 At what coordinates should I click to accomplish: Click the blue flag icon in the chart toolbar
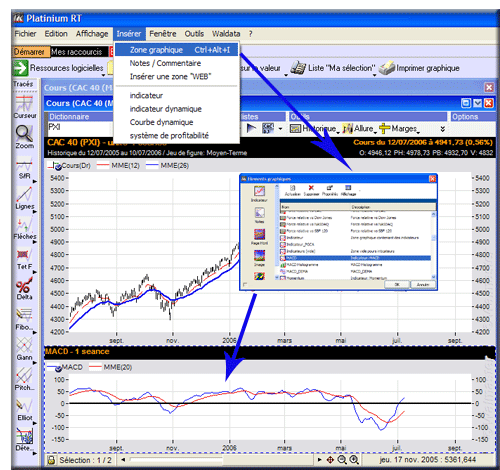coord(251,128)
